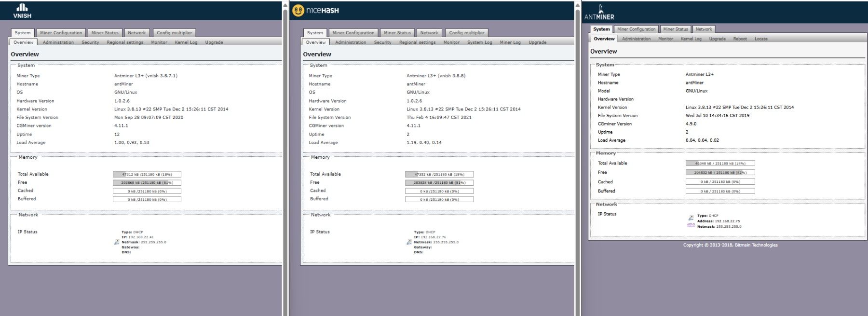Select Overview subtab in VNISH panel
Screen dimensions: 868x316
24,42
